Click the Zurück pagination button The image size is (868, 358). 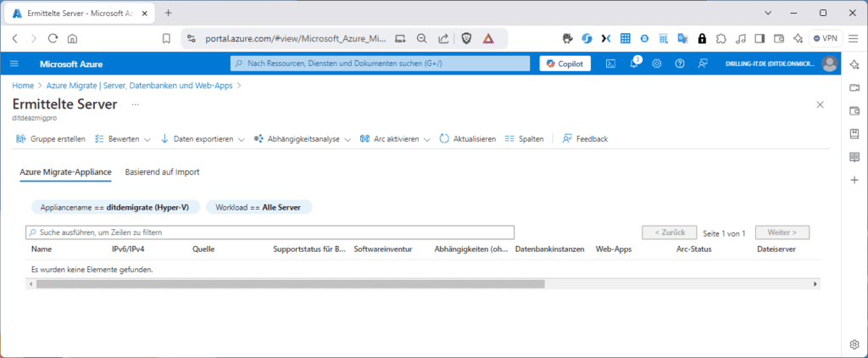670,232
